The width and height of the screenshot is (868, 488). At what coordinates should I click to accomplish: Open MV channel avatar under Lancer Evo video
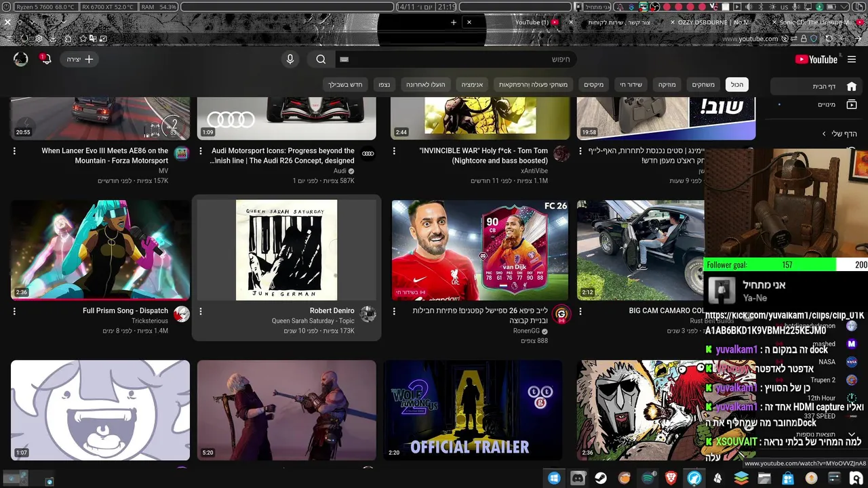coord(181,154)
